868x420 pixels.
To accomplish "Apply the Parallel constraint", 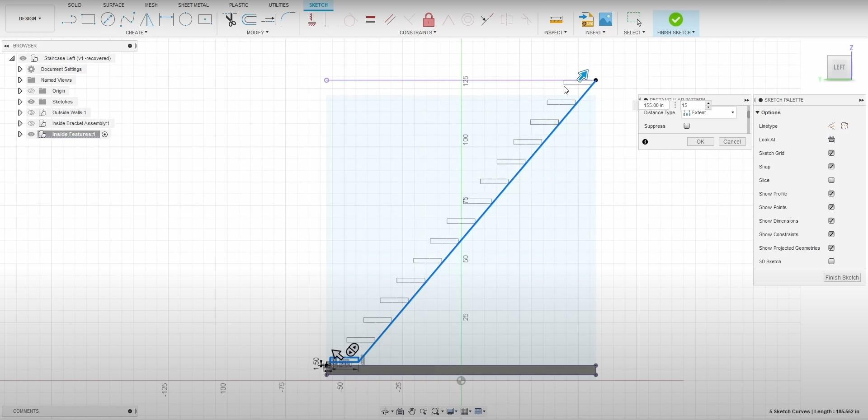I will point(390,19).
